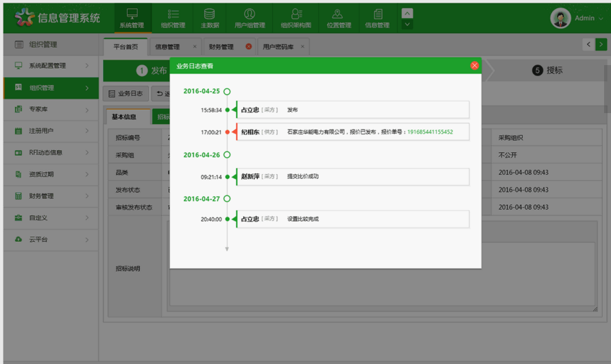Expand 财务管理 sidebar chevron

pyautogui.click(x=87, y=196)
